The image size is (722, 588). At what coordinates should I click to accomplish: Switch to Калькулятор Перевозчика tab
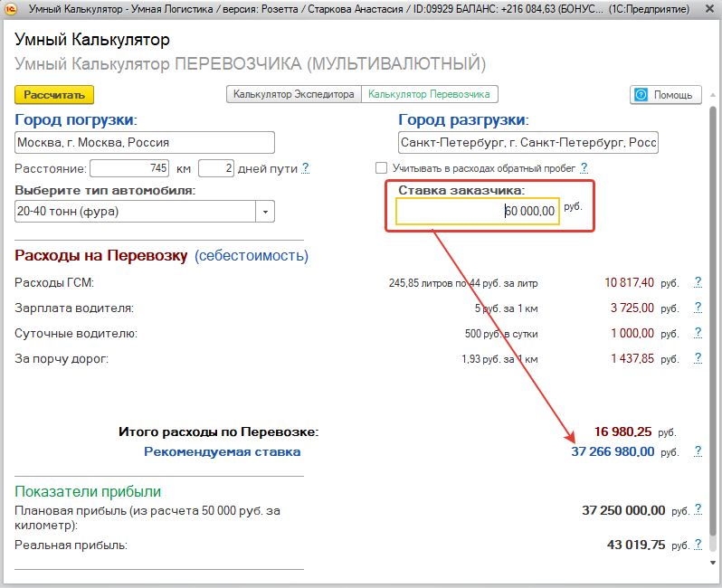(429, 94)
